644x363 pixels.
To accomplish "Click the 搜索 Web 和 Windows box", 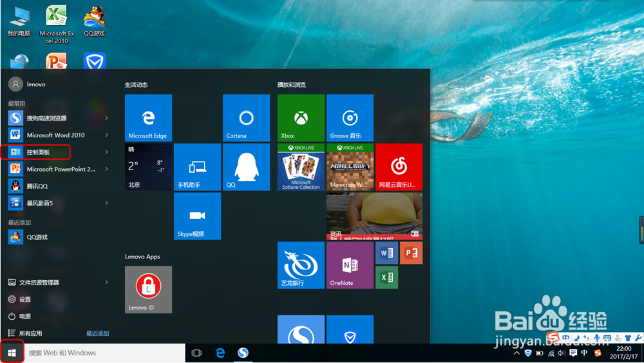I will [x=104, y=353].
